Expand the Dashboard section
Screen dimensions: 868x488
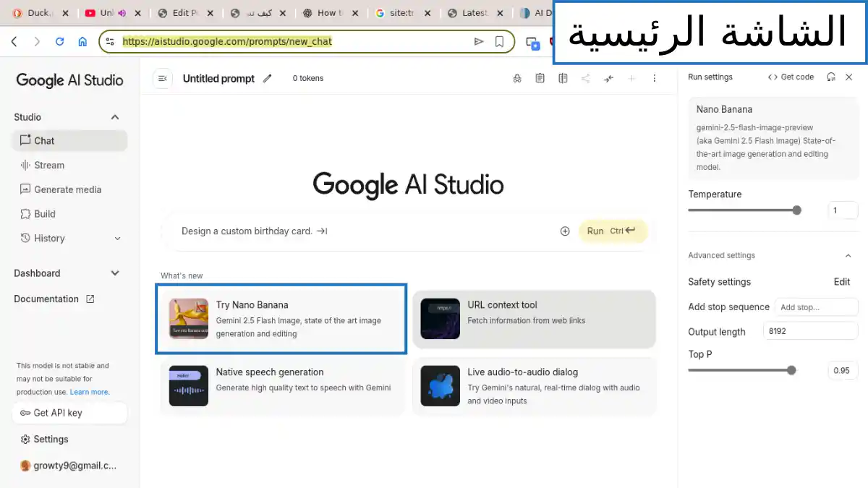[x=114, y=273]
